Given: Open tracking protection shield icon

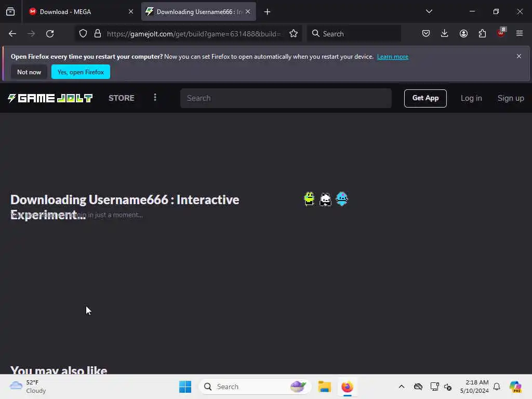Looking at the screenshot, I should (x=83, y=34).
